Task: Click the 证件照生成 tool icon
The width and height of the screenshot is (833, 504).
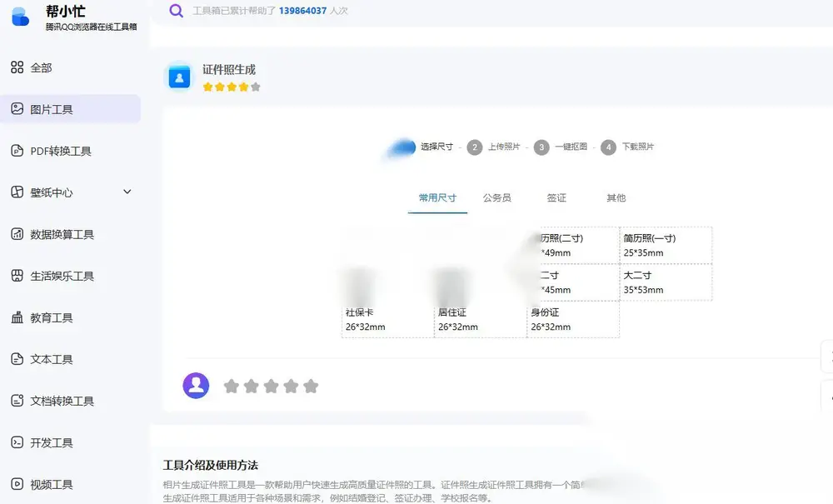Action: (x=180, y=77)
